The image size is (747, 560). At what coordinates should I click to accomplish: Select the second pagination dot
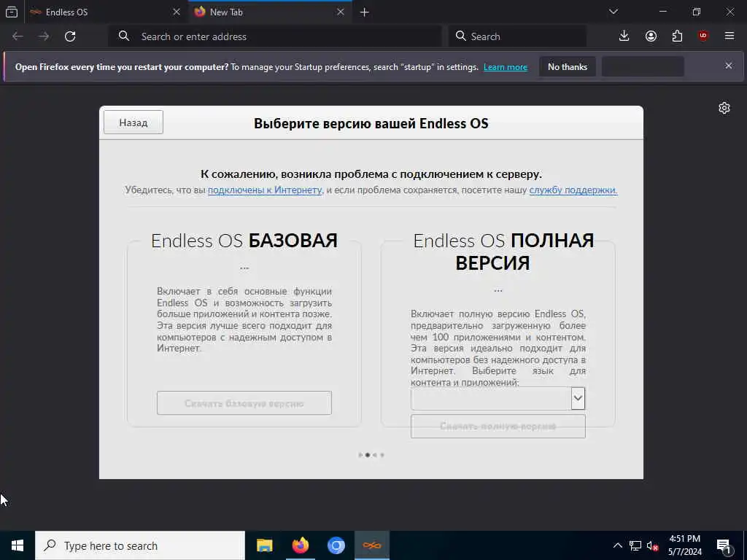point(368,455)
